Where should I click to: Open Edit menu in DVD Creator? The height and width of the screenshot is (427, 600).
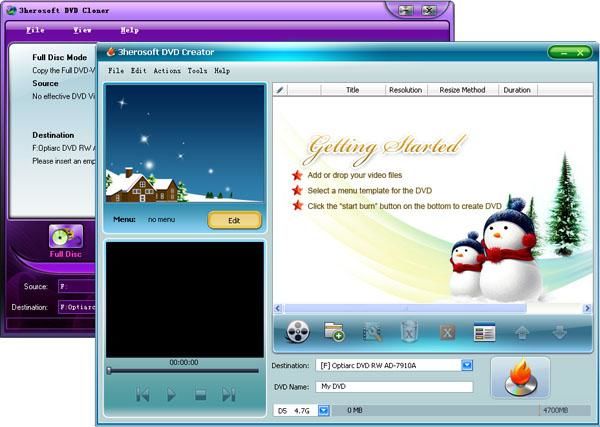coord(139,70)
